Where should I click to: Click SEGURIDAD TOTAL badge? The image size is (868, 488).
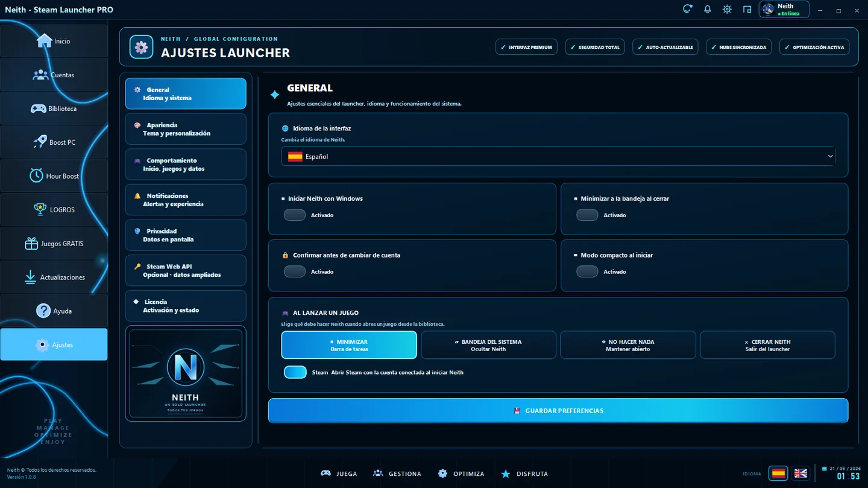595,47
